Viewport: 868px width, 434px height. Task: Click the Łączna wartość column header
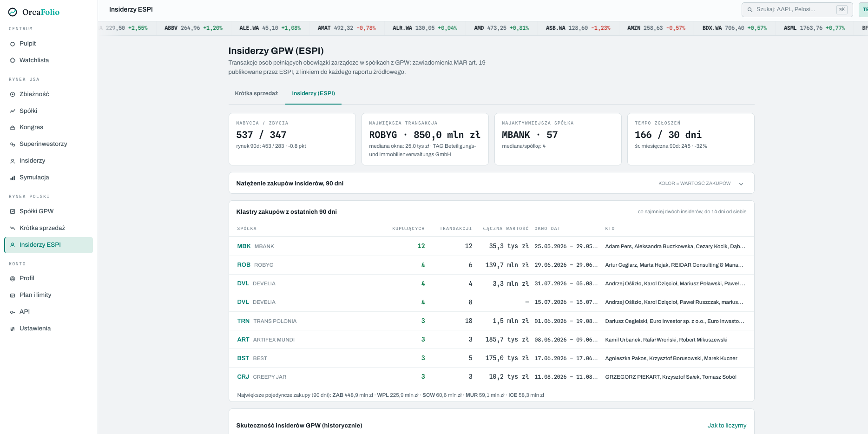[506, 229]
